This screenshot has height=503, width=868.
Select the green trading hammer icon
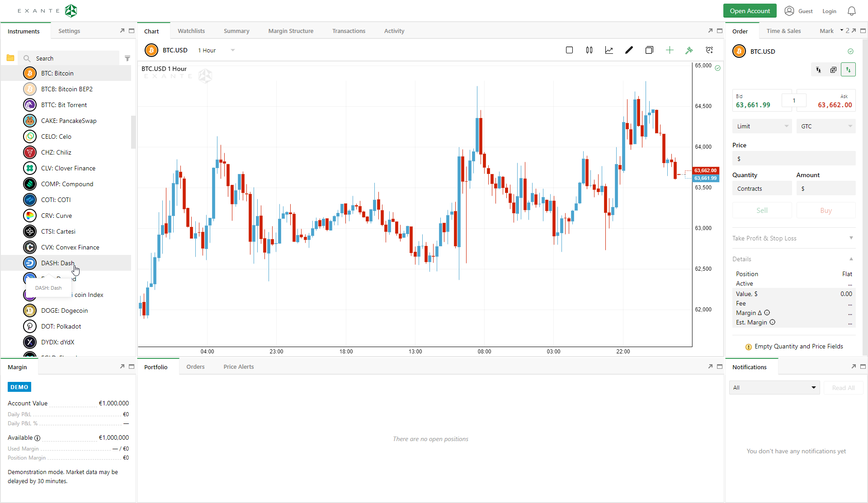(x=689, y=50)
